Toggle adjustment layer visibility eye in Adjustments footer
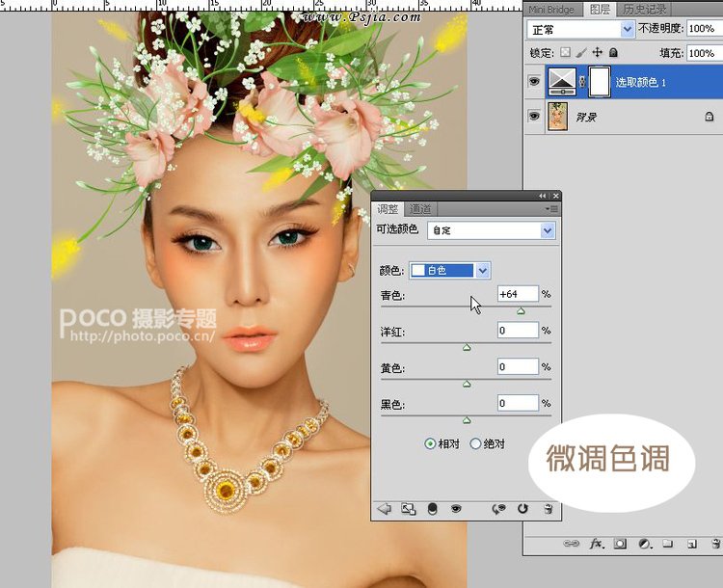The image size is (723, 588). (x=456, y=509)
